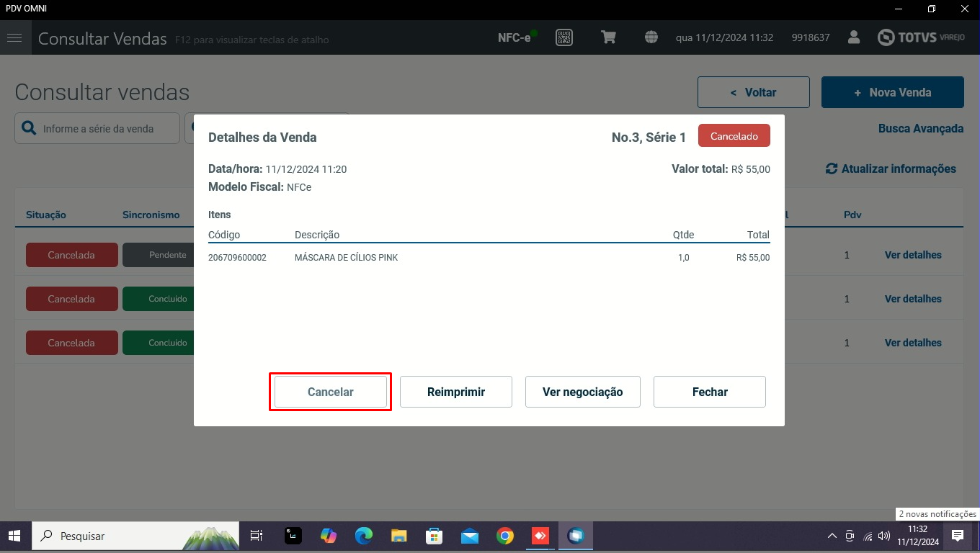Image resolution: width=980 pixels, height=553 pixels.
Task: Click the Pesquisar taskbar search box
Action: tap(135, 536)
